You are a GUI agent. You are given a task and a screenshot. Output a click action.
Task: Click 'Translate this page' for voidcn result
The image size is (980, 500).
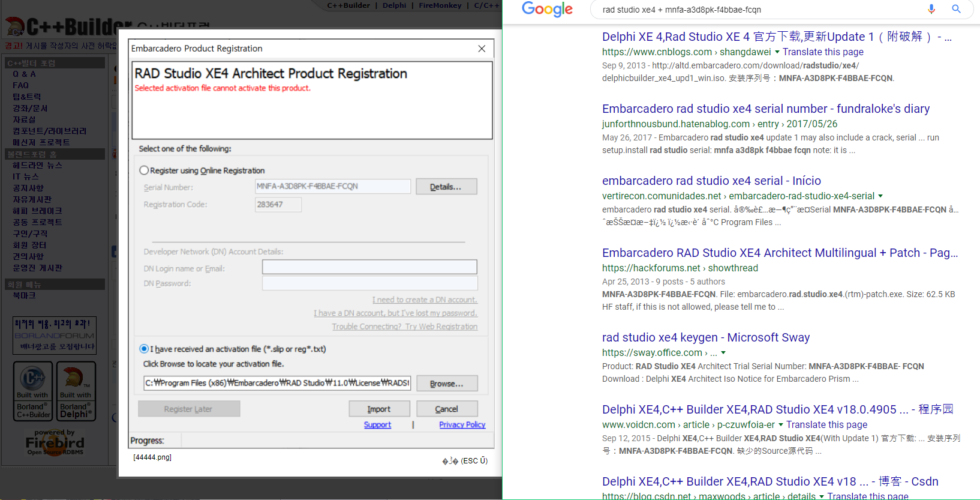[x=826, y=425]
